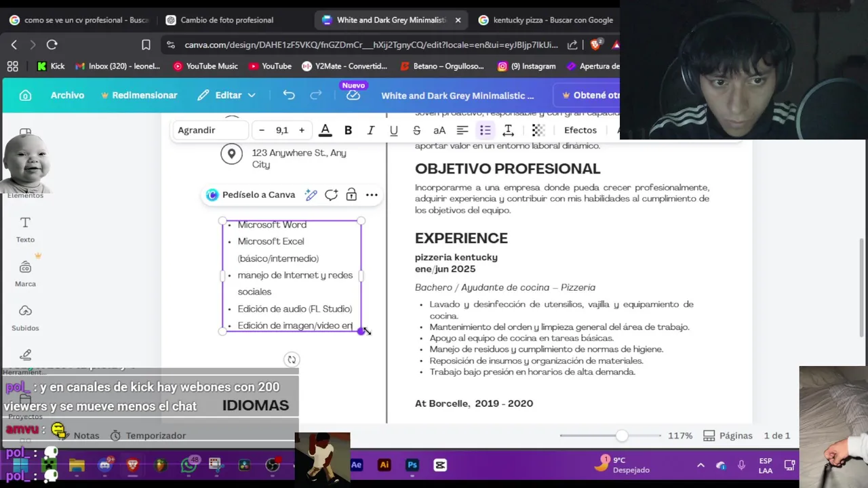Open the Inbox (320) bookmark
Image resolution: width=868 pixels, height=488 pixels.
tap(117, 66)
